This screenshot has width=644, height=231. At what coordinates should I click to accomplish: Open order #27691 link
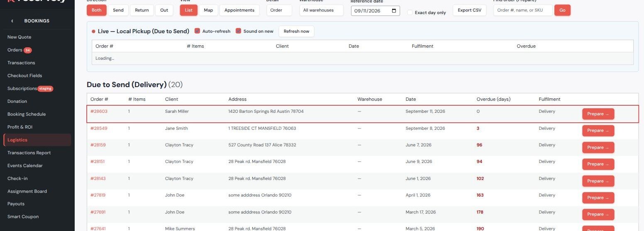click(98, 212)
